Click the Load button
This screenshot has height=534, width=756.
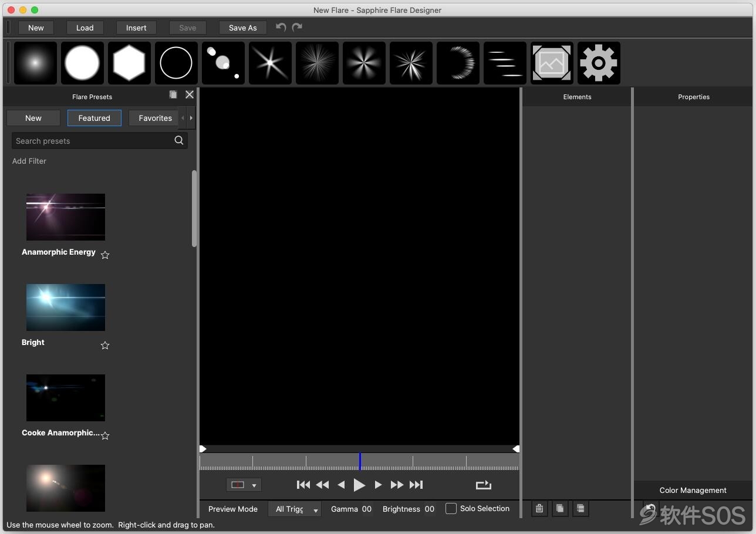(x=85, y=28)
